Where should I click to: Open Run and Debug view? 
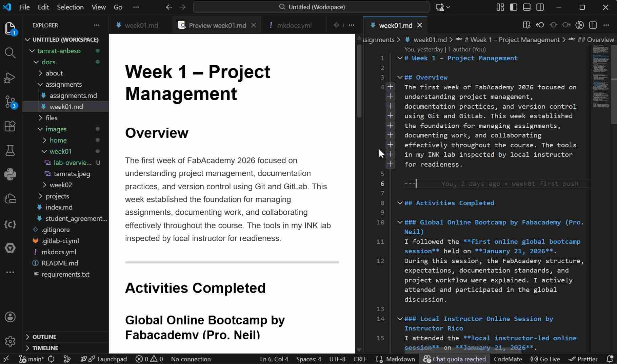coord(10,78)
